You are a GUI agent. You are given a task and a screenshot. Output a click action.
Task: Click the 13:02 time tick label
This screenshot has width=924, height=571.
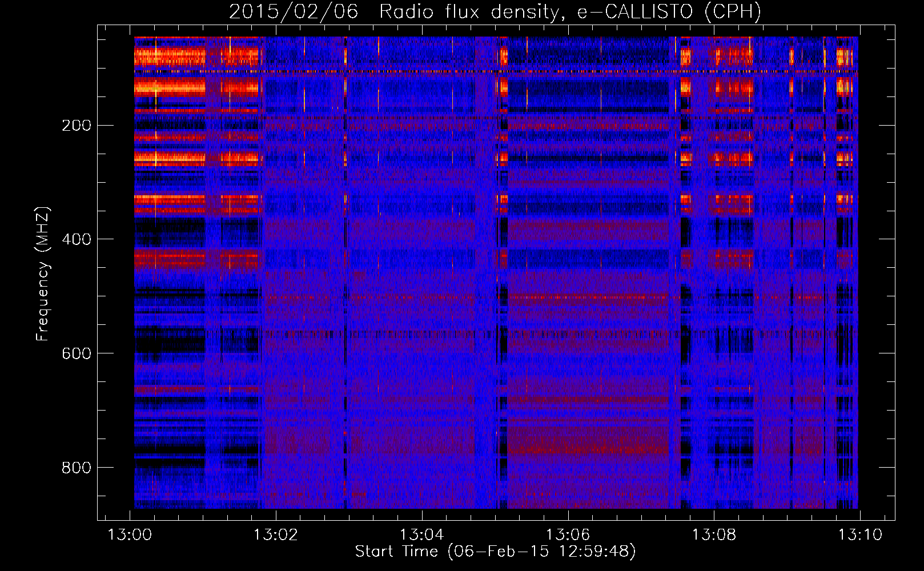276,535
